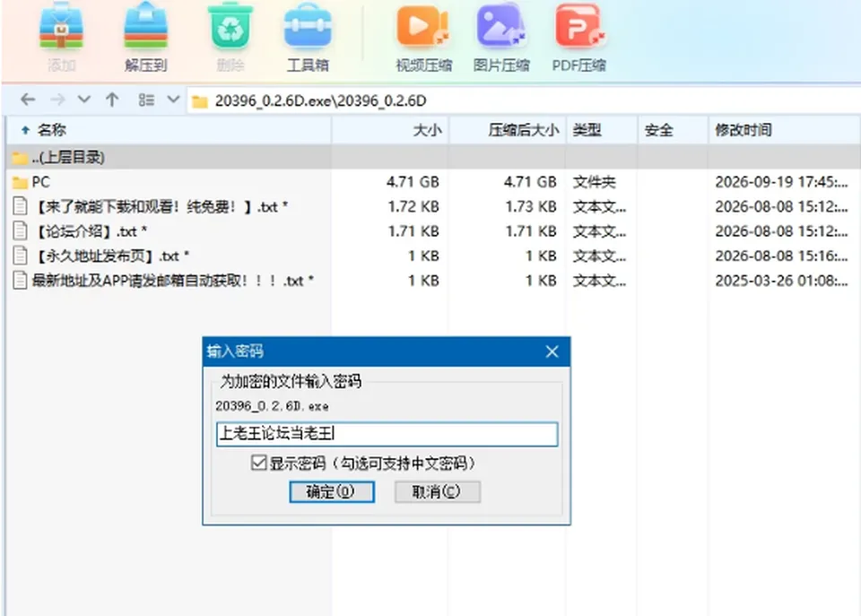
Task: Select the 【永久地址发布页】.txt file
Action: (433, 256)
